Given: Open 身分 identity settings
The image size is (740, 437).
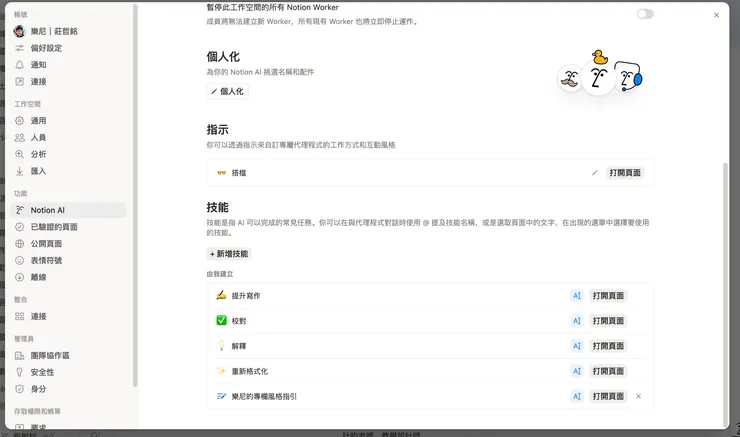Looking at the screenshot, I should pyautogui.click(x=68, y=389).
